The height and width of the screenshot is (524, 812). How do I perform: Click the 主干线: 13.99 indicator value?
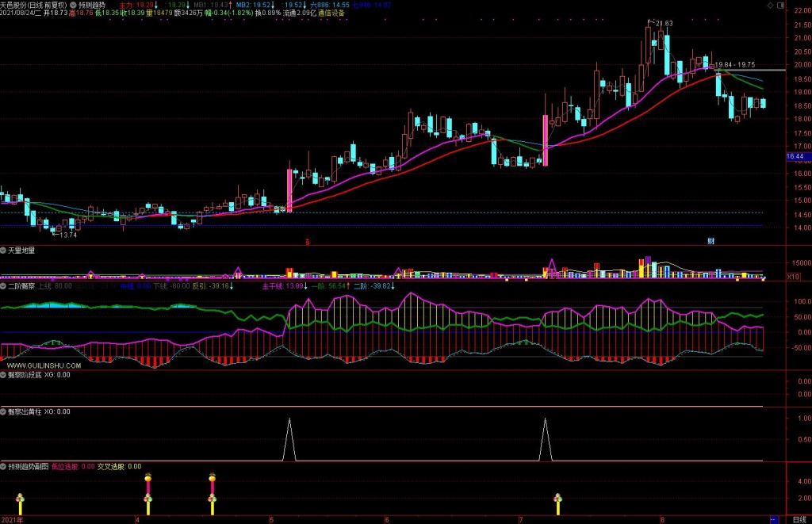coord(285,286)
